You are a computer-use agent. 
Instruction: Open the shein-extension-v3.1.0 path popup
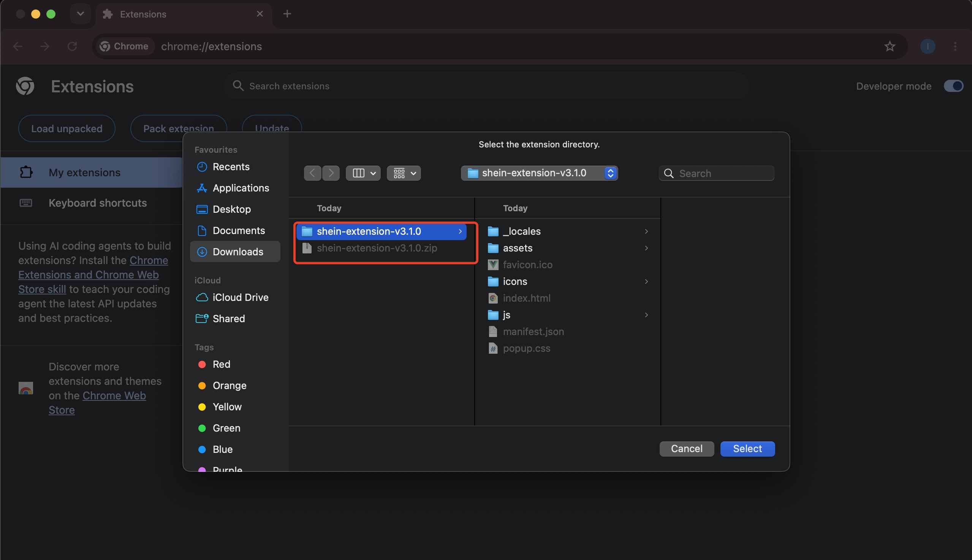[x=539, y=173]
